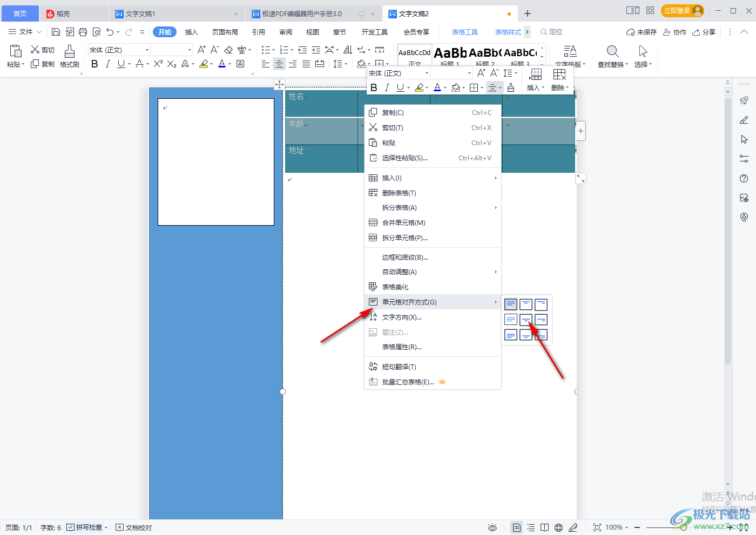Image resolution: width=756 pixels, height=535 pixels.
Task: Switch to outline view icon in status bar
Action: click(531, 527)
